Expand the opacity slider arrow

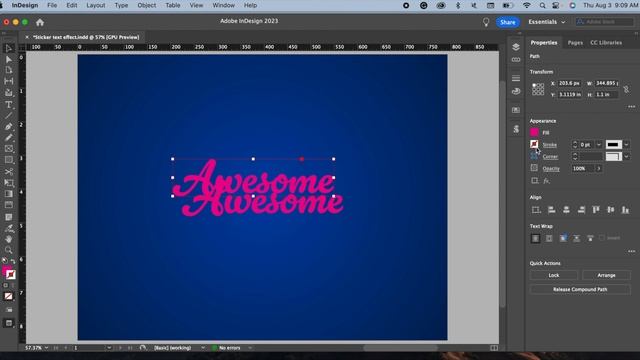click(x=599, y=169)
